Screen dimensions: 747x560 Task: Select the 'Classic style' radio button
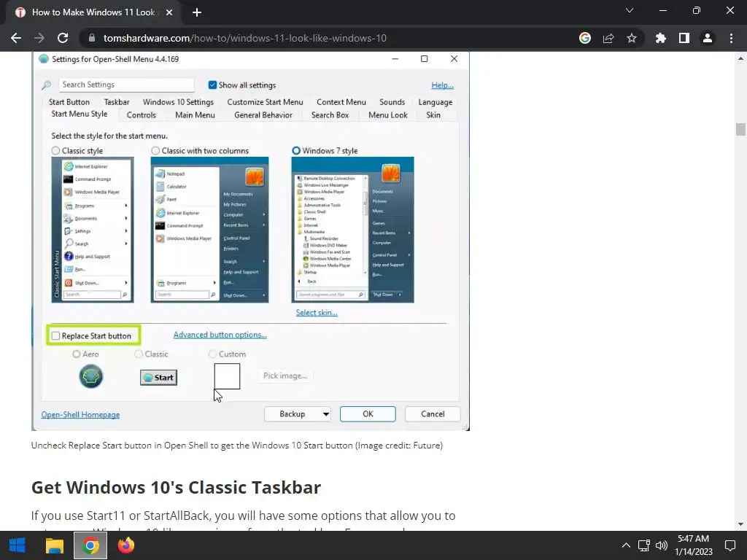[x=55, y=150]
